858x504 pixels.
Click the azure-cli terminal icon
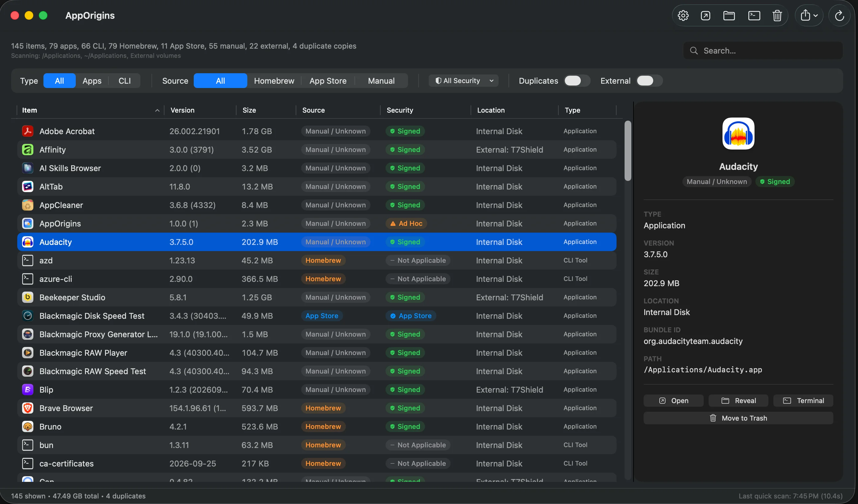28,279
